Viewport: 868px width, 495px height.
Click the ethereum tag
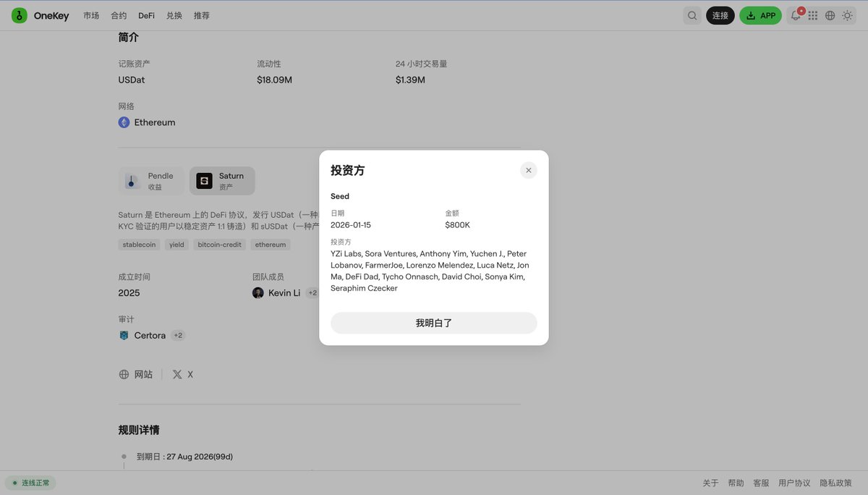tap(271, 245)
